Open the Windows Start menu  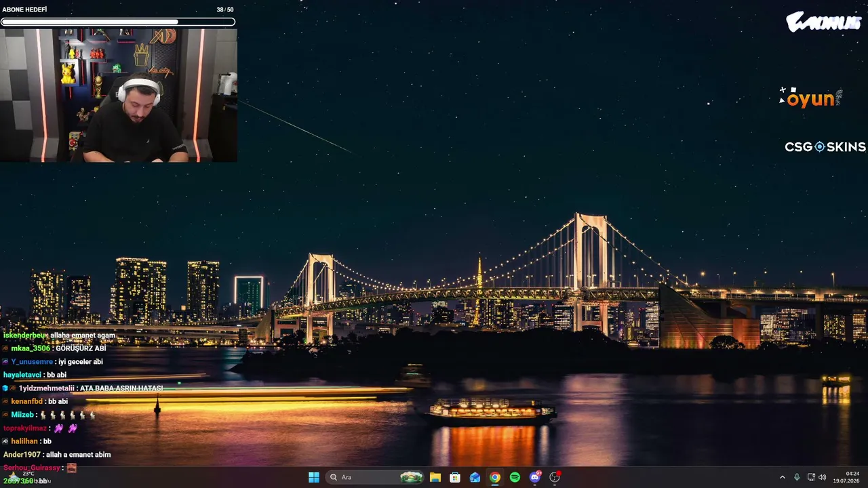click(x=314, y=477)
